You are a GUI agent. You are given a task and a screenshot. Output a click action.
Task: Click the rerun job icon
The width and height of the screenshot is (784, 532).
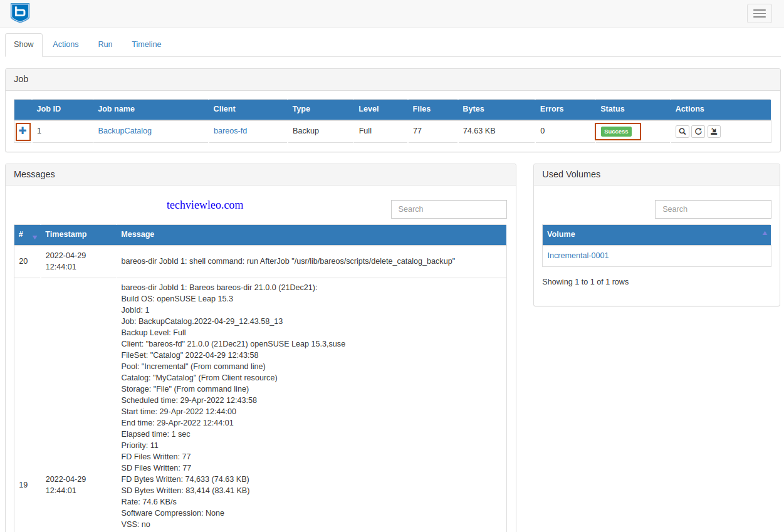(x=698, y=132)
